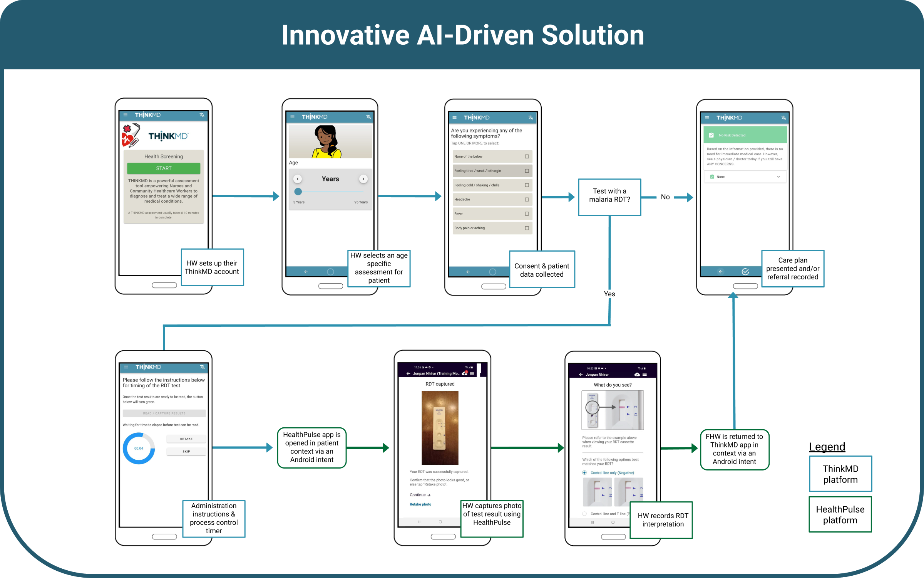Check the Headache symptom checkbox

527,199
